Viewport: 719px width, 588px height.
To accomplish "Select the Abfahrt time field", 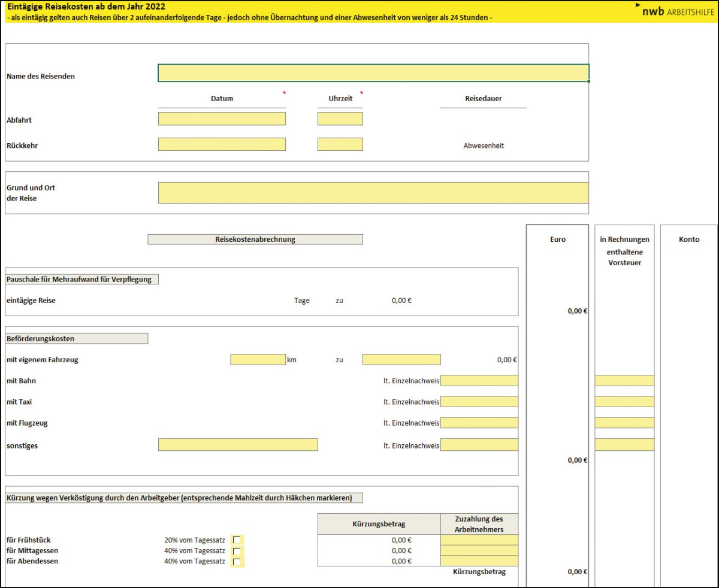I will (340, 119).
